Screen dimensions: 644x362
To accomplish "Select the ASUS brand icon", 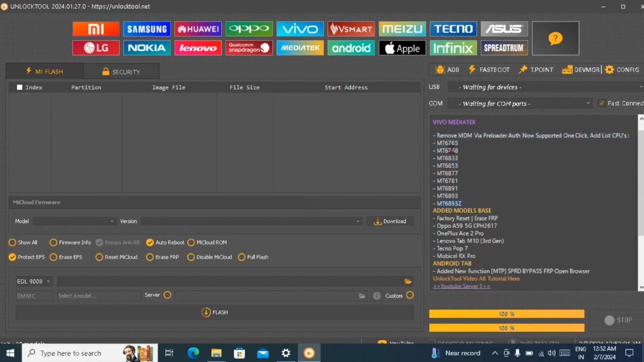I will point(504,29).
